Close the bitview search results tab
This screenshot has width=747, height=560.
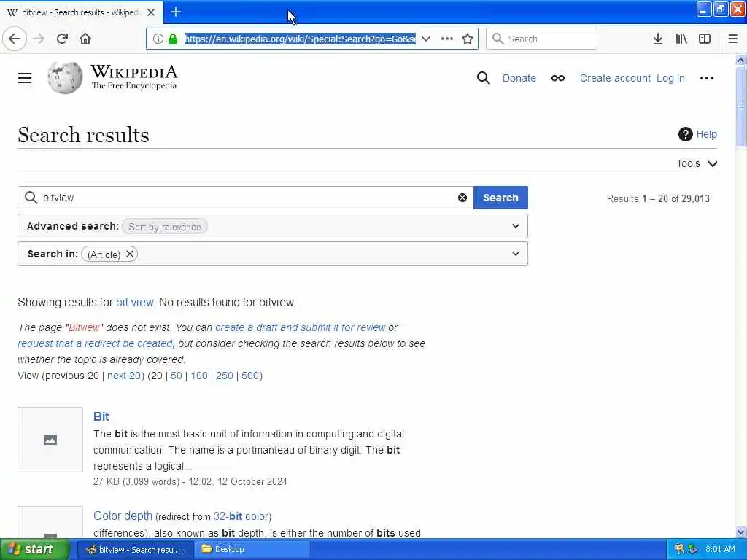tap(151, 12)
